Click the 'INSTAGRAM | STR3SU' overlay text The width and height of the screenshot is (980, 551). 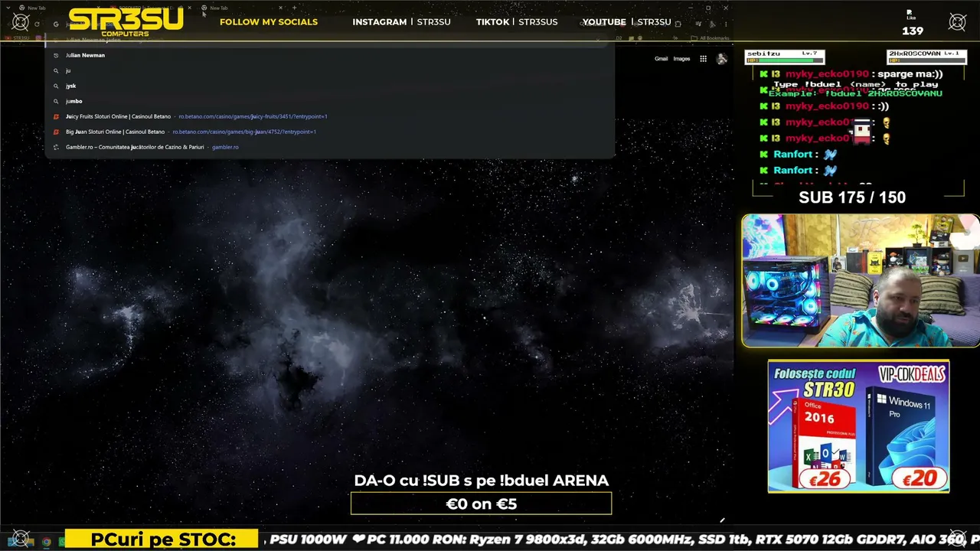tap(401, 22)
